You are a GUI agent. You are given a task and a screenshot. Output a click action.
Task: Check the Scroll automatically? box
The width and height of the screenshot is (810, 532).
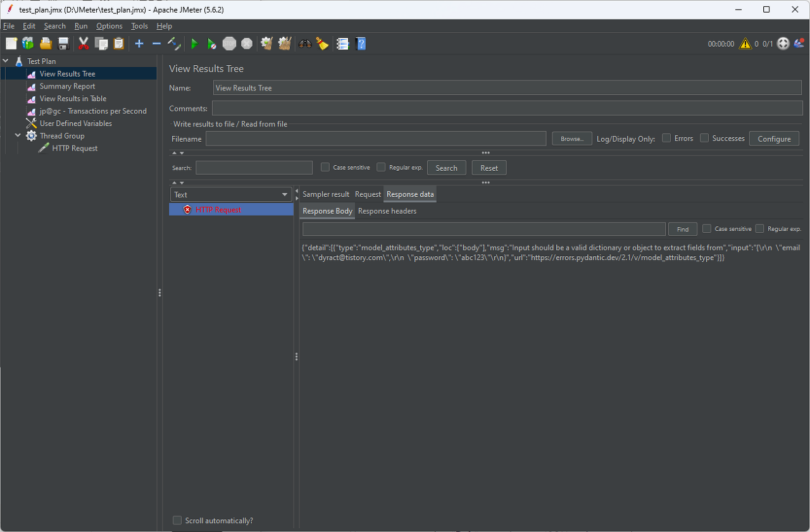pyautogui.click(x=177, y=520)
